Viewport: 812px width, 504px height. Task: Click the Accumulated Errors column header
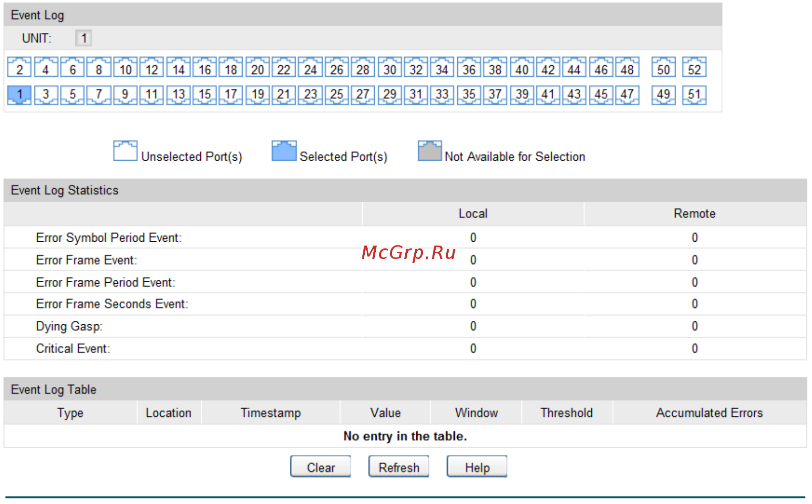tap(709, 413)
